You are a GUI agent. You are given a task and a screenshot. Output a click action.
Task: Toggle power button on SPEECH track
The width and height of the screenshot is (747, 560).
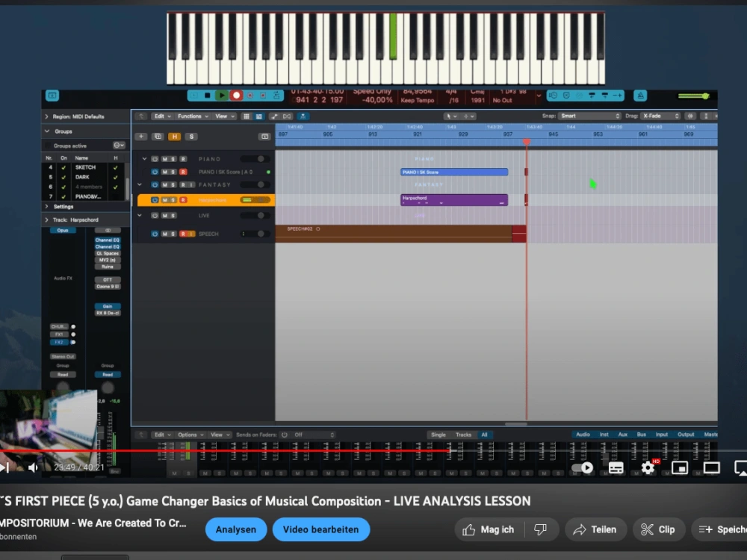[x=155, y=234]
